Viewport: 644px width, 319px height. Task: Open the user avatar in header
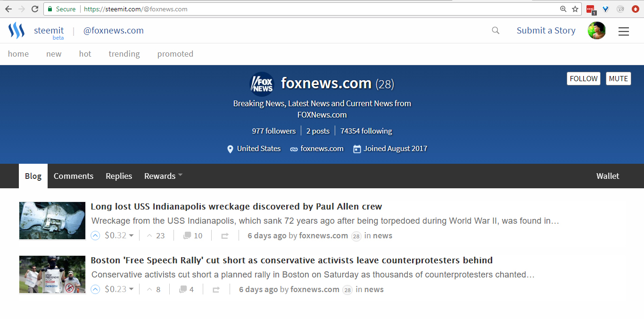click(x=596, y=31)
